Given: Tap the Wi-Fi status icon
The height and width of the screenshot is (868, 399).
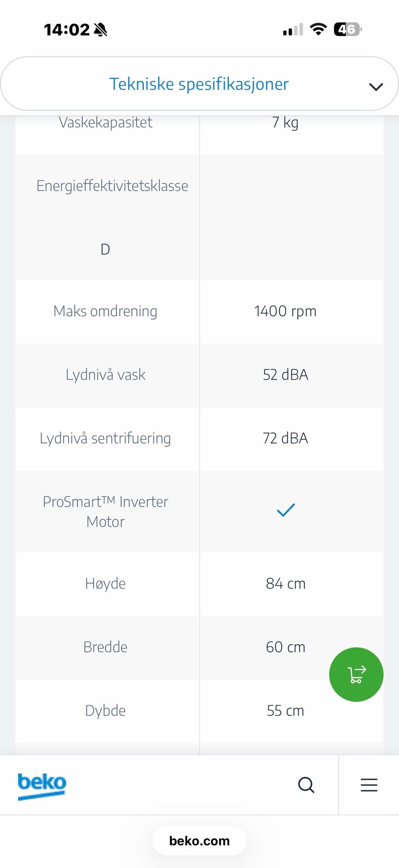Looking at the screenshot, I should [318, 30].
